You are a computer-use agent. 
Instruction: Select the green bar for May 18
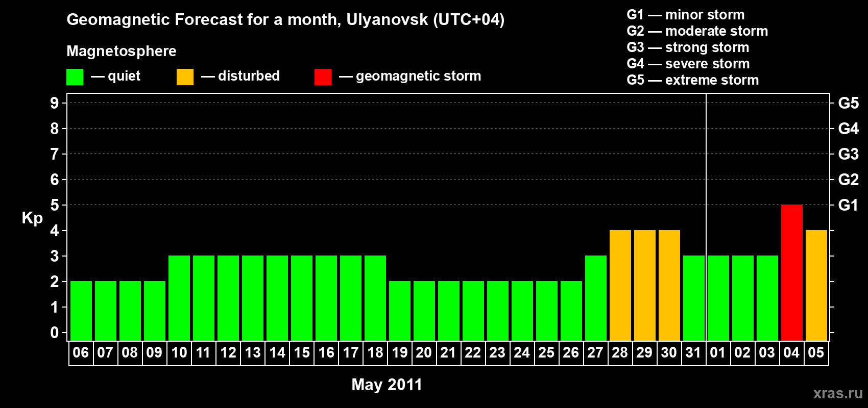[375, 298]
